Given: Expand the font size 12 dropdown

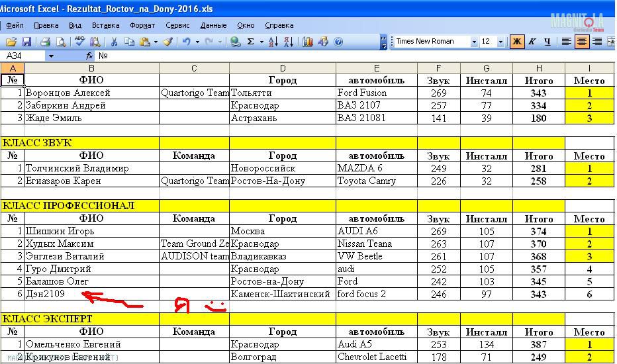Looking at the screenshot, I should 500,42.
